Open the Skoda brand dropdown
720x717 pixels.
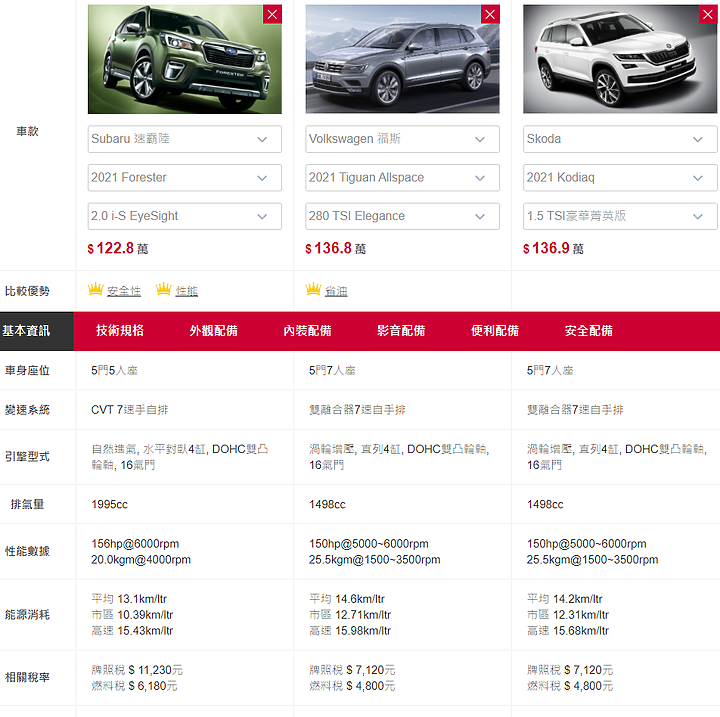point(620,139)
